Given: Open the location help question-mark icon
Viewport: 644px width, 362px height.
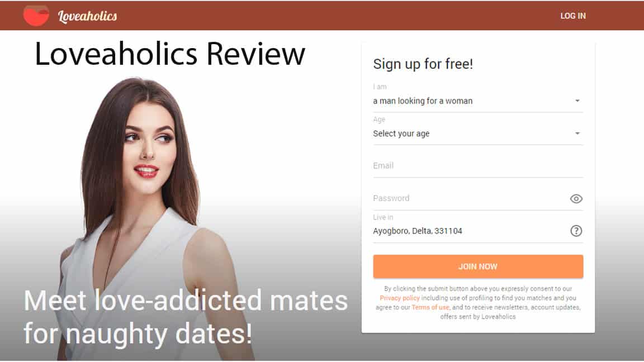Looking at the screenshot, I should [576, 231].
